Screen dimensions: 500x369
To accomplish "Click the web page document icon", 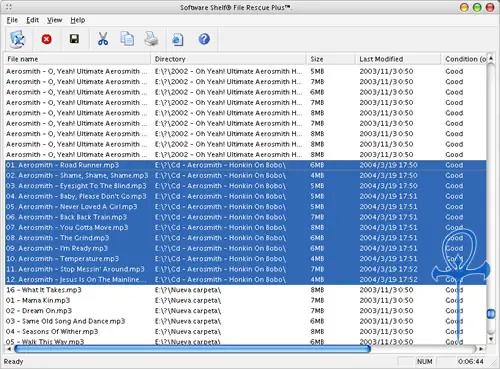I will [x=178, y=39].
